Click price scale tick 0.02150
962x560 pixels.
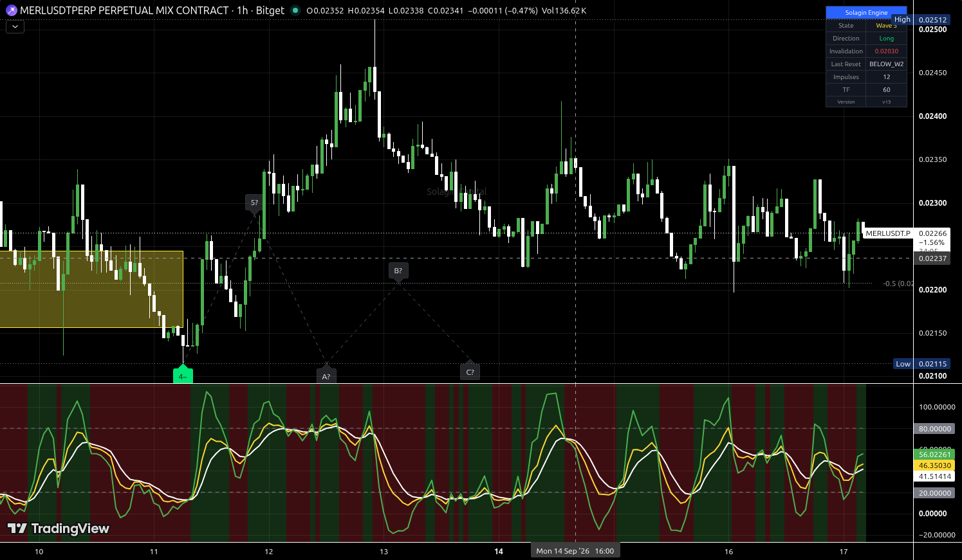coord(932,333)
